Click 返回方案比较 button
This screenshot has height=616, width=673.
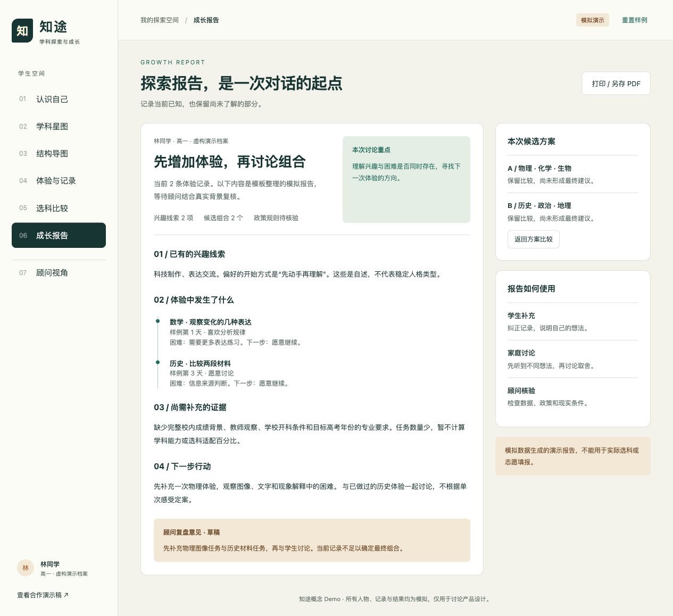pyautogui.click(x=534, y=239)
